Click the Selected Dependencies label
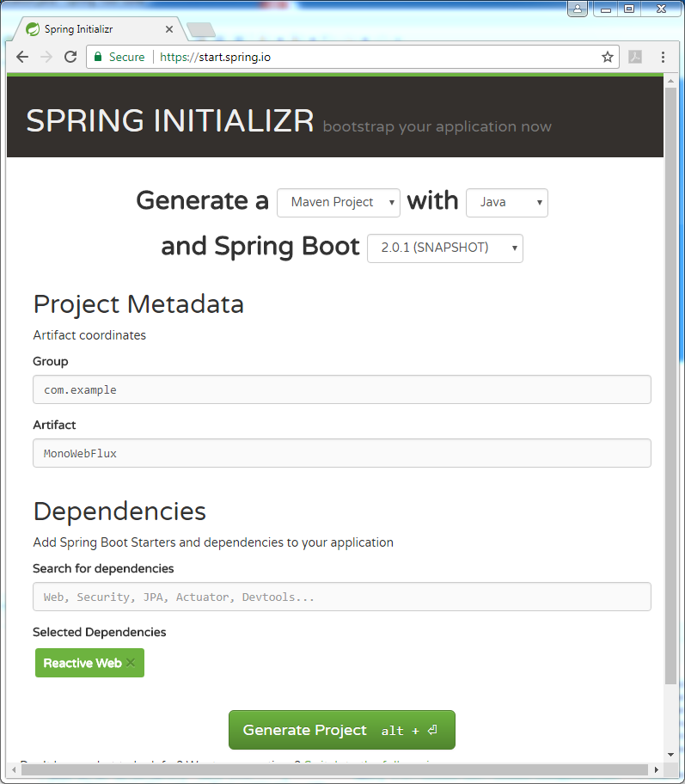This screenshot has height=784, width=685. click(x=100, y=632)
